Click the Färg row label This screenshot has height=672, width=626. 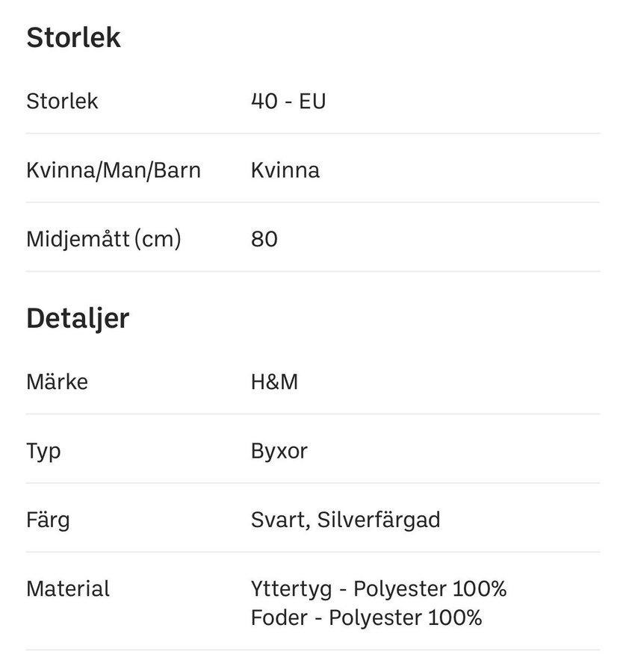(x=48, y=520)
